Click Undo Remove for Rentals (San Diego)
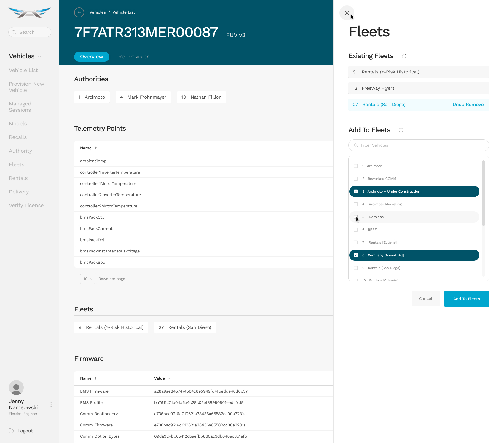 tap(468, 105)
